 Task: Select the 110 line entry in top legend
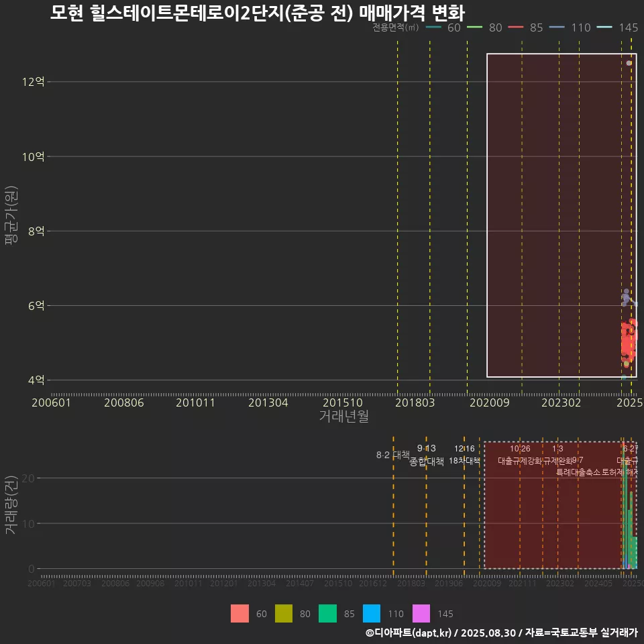570,28
